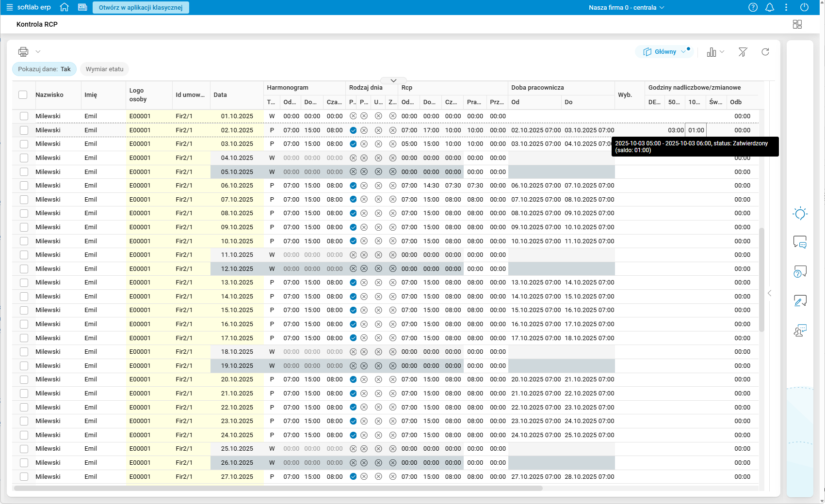Click the power logout icon

point(804,7)
